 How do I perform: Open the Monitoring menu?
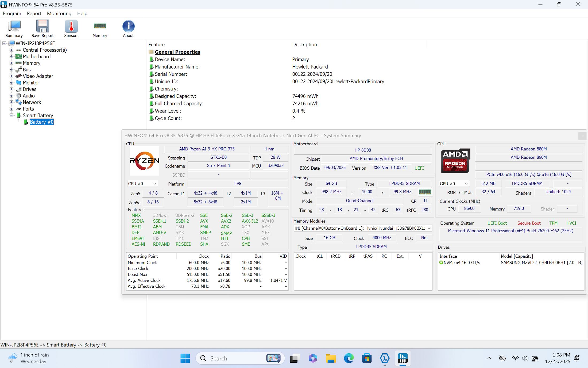coord(59,13)
